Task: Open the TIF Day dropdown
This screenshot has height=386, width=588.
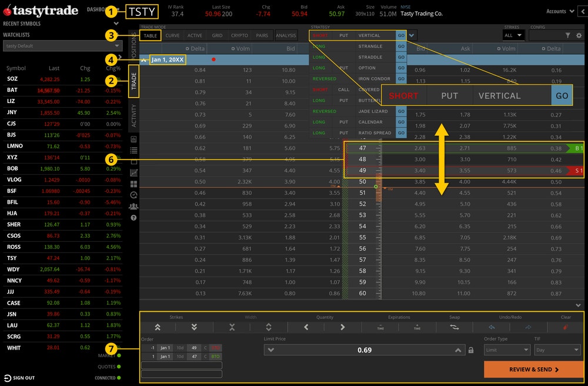Action: point(557,350)
